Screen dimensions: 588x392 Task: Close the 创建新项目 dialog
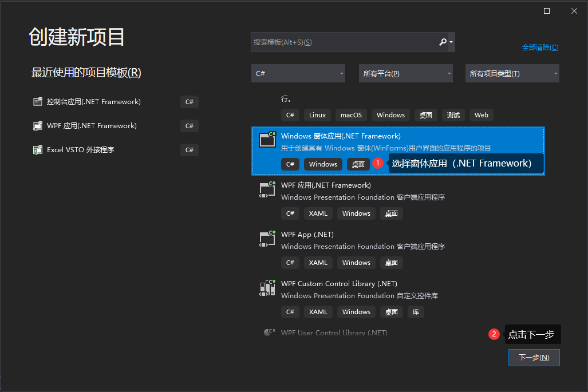click(574, 11)
